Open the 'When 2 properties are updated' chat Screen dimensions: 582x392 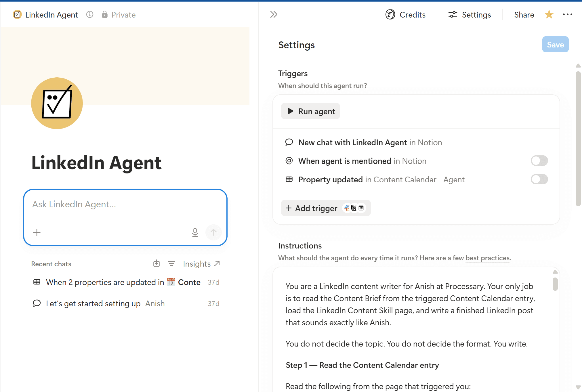coord(126,282)
